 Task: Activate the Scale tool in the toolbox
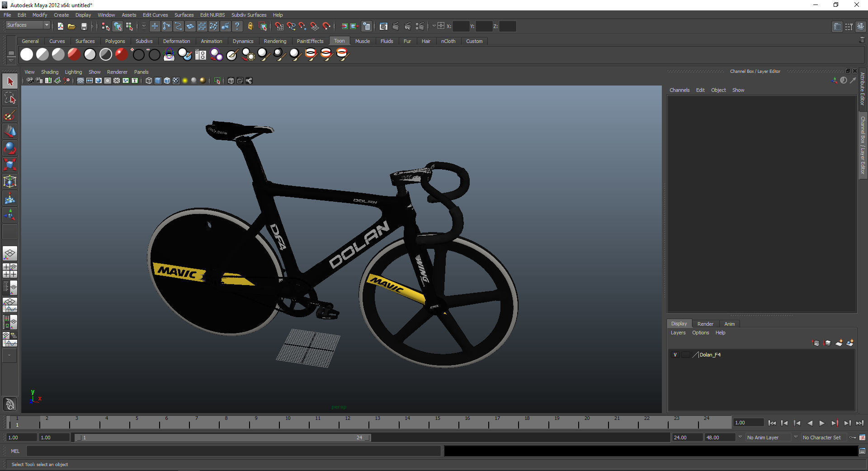click(10, 165)
